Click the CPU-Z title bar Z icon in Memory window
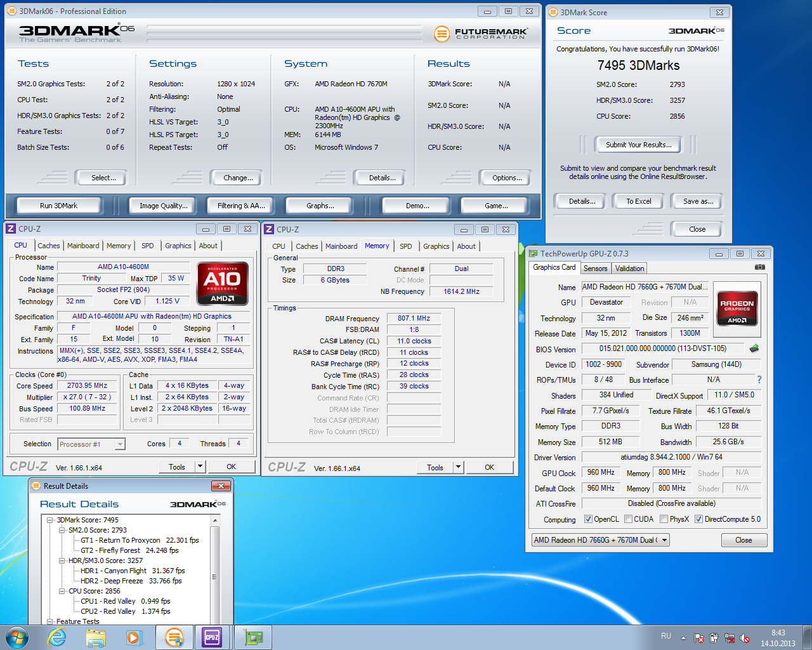Viewport: 812px width, 650px height. coord(270,229)
